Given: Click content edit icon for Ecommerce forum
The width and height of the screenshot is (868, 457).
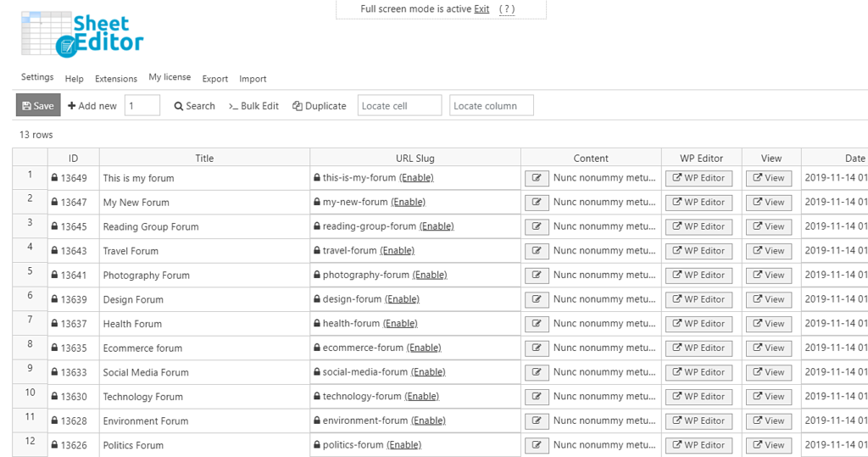Looking at the screenshot, I should click(537, 348).
